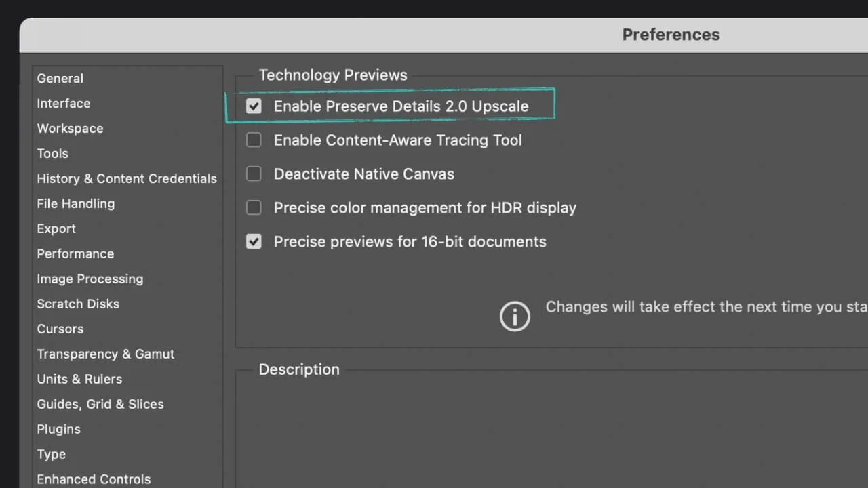Open the Tools preferences

point(52,153)
